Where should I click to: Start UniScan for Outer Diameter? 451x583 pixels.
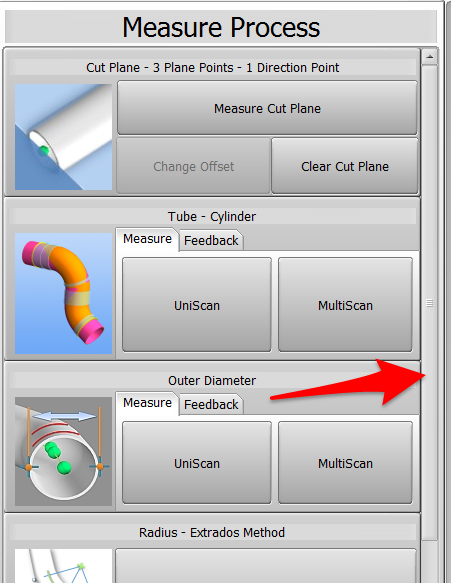[x=197, y=463]
